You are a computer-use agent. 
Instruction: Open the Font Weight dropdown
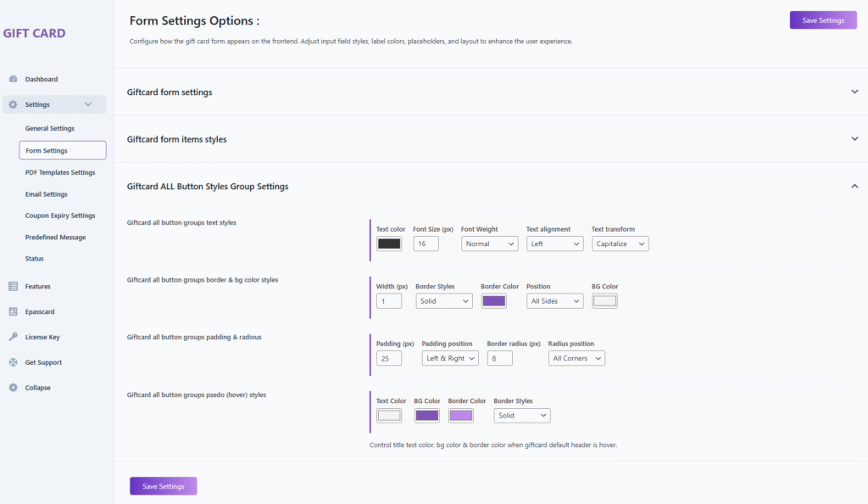coord(489,244)
